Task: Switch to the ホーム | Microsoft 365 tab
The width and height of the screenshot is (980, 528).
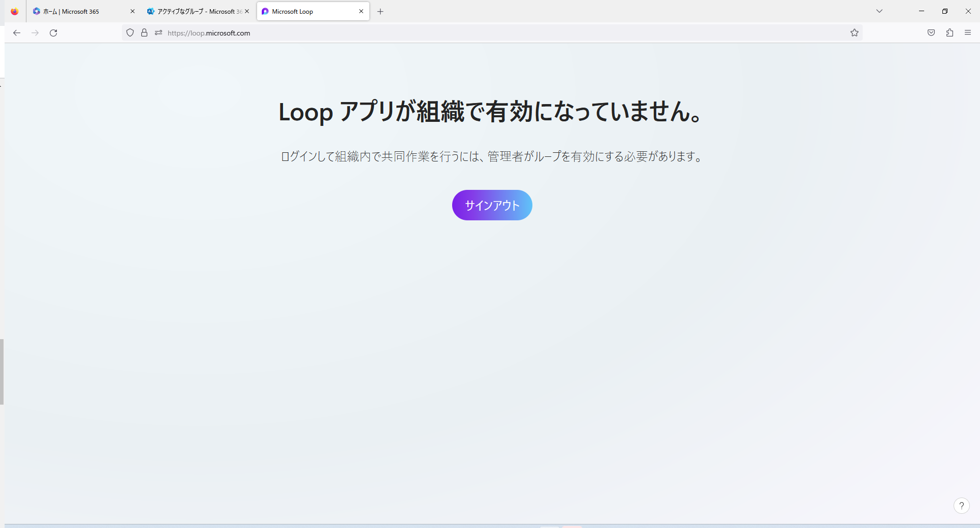Action: (84, 11)
